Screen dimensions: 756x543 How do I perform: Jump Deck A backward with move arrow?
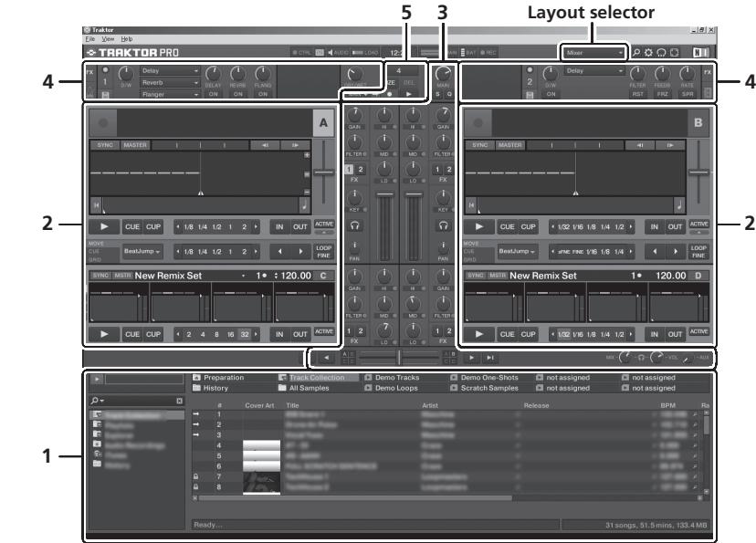click(279, 251)
